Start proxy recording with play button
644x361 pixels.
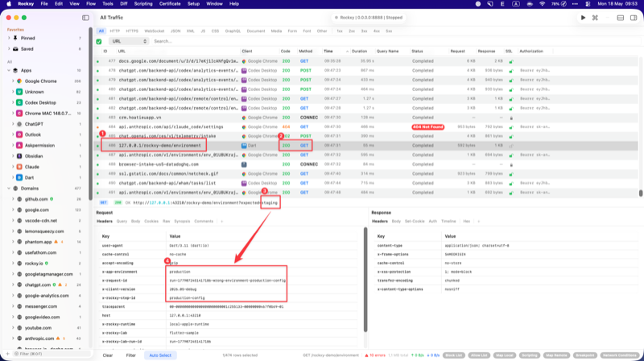tap(583, 18)
